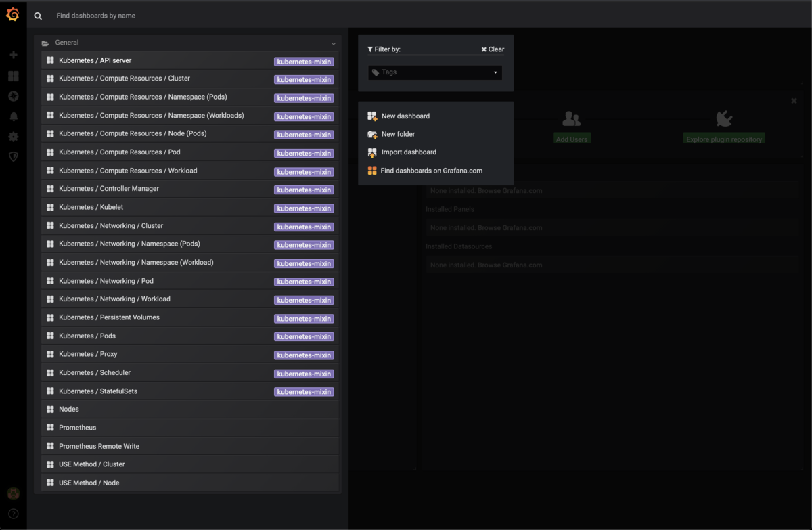Open Kubernetes / Compute Resources / Workload dashboard
This screenshot has height=530, width=812.
click(x=190, y=171)
